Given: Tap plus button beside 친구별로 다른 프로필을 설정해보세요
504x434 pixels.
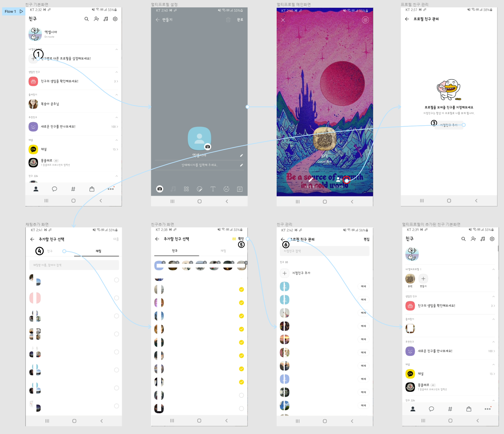Looking at the screenshot, I should pyautogui.click(x=33, y=58).
